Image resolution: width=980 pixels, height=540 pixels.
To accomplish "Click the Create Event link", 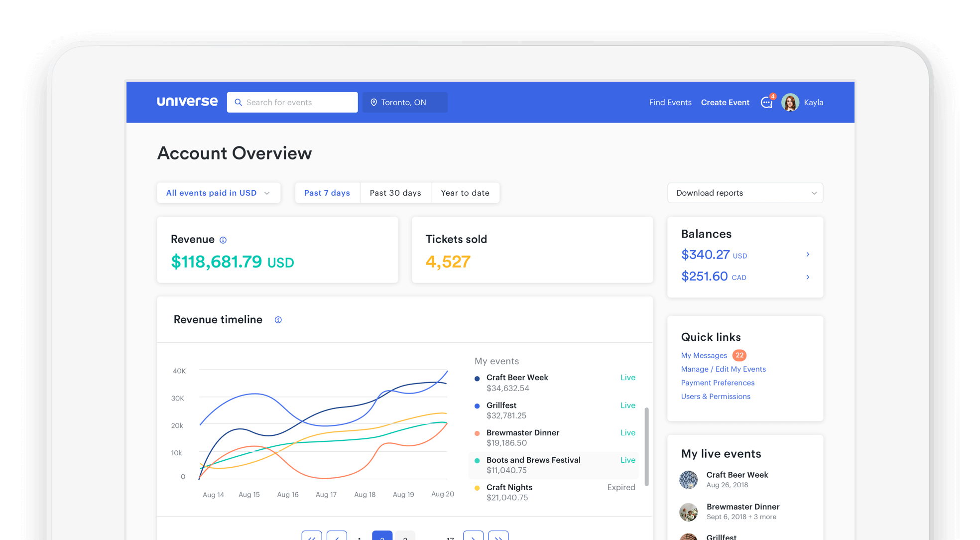I will click(725, 102).
